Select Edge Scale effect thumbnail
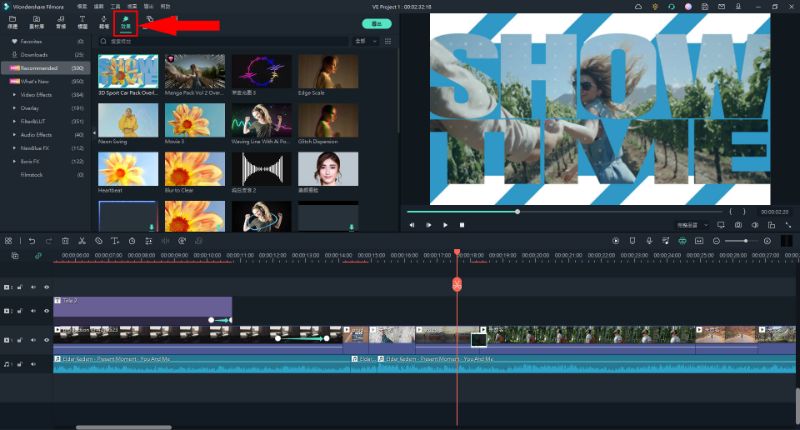This screenshot has height=430, width=800. [x=328, y=71]
